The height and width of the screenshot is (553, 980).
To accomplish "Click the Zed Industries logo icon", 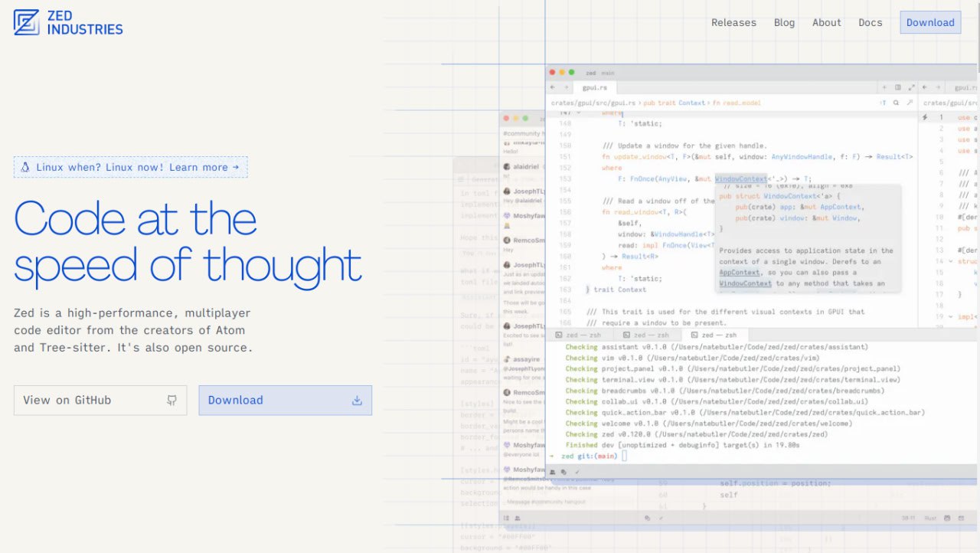I will coord(27,23).
